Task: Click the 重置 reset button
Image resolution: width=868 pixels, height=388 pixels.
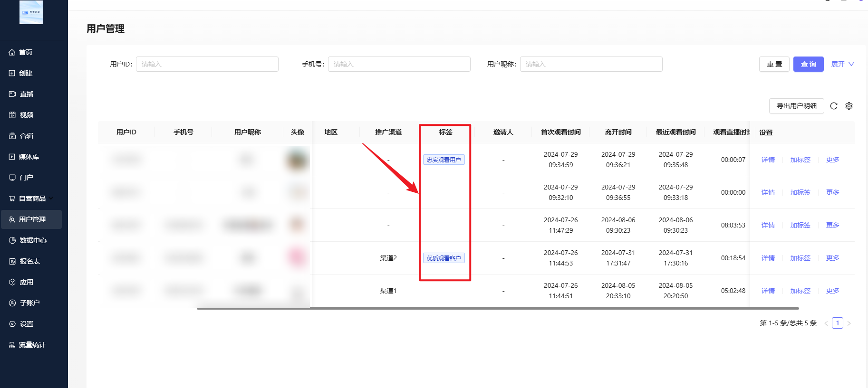Action: click(774, 64)
